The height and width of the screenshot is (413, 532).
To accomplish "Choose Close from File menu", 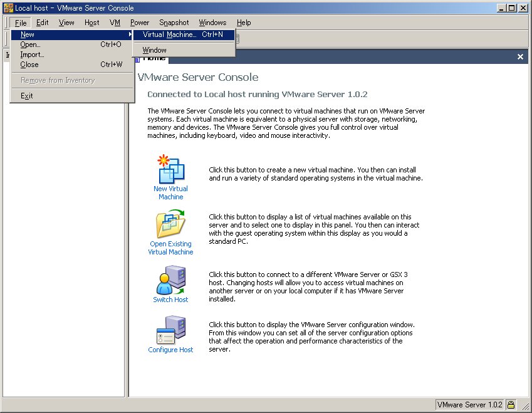I will pos(71,65).
